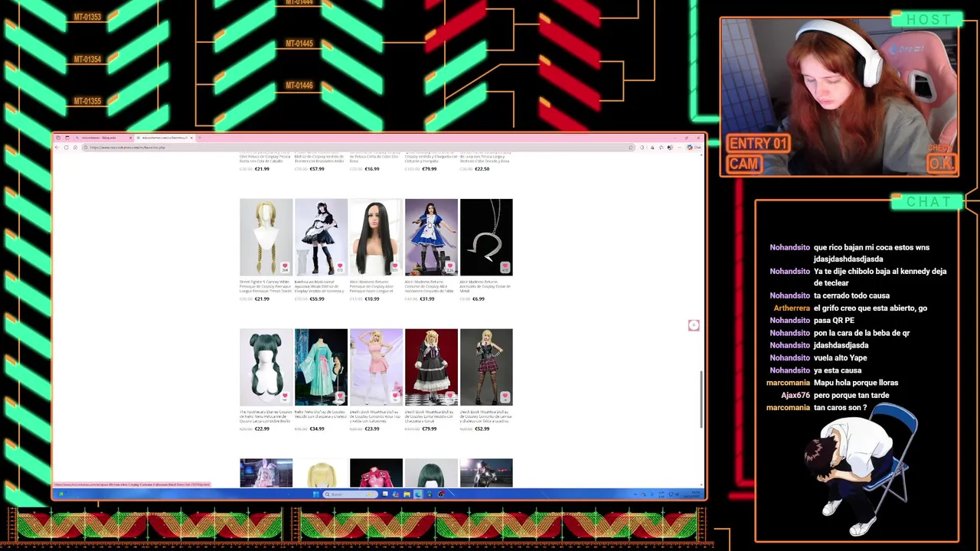Viewport: 980px width, 551px height.
Task: Click the €6.99 necklace price
Action: [479, 299]
